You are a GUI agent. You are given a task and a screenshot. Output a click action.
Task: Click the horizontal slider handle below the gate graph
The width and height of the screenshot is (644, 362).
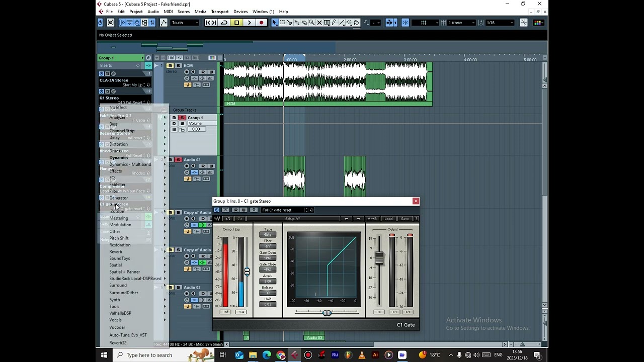pos(327,313)
